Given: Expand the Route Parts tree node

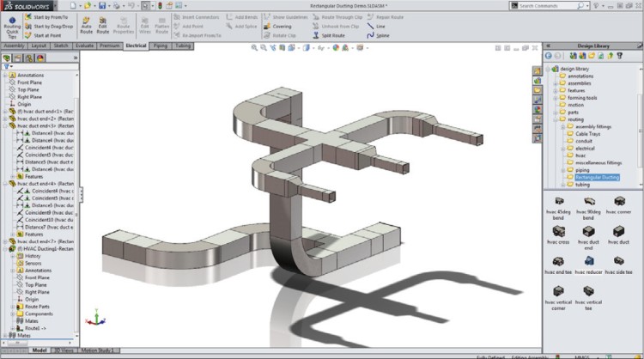Looking at the screenshot, I should coord(14,307).
